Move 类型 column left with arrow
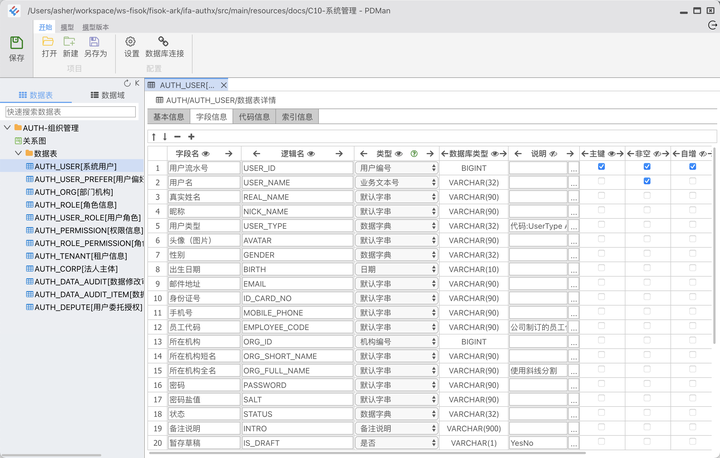Image resolution: width=720 pixels, height=458 pixels. click(364, 153)
